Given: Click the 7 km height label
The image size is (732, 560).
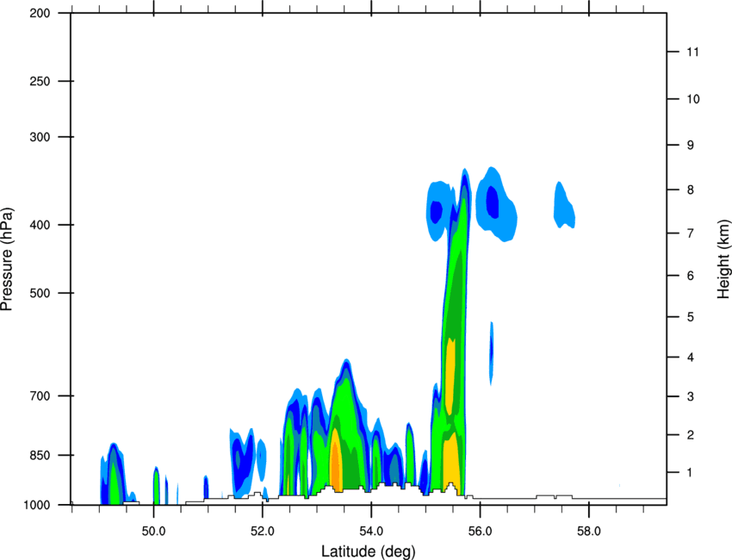Looking at the screenshot, I should coord(691,233).
